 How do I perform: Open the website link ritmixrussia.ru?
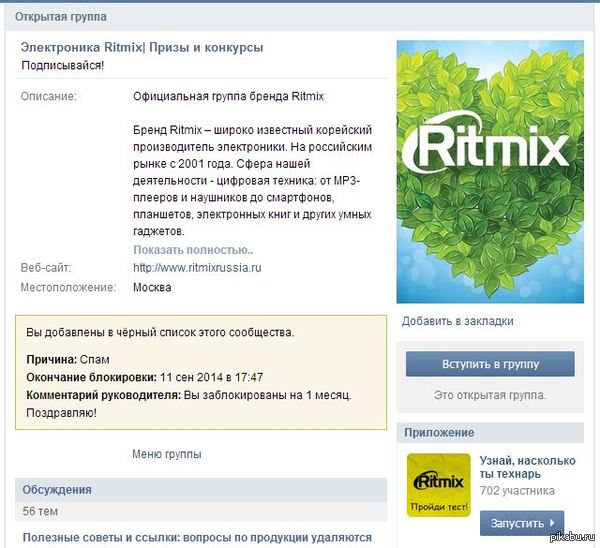point(197,267)
